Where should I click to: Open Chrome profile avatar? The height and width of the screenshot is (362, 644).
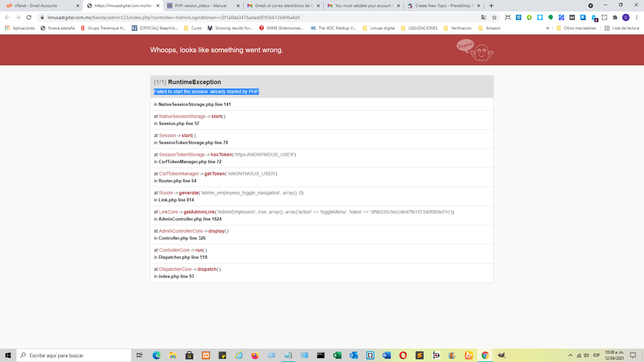click(x=626, y=17)
